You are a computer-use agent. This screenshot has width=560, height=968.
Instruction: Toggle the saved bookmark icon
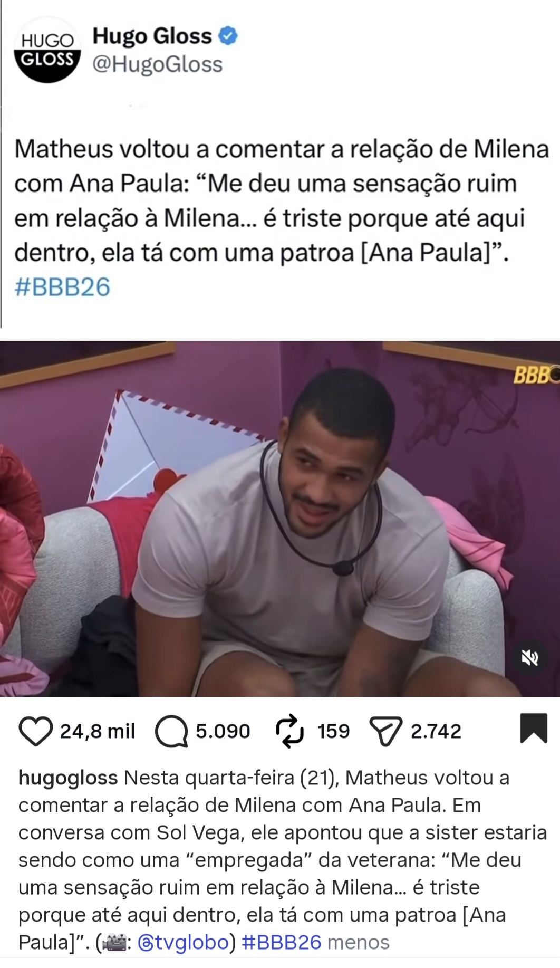coord(534,728)
